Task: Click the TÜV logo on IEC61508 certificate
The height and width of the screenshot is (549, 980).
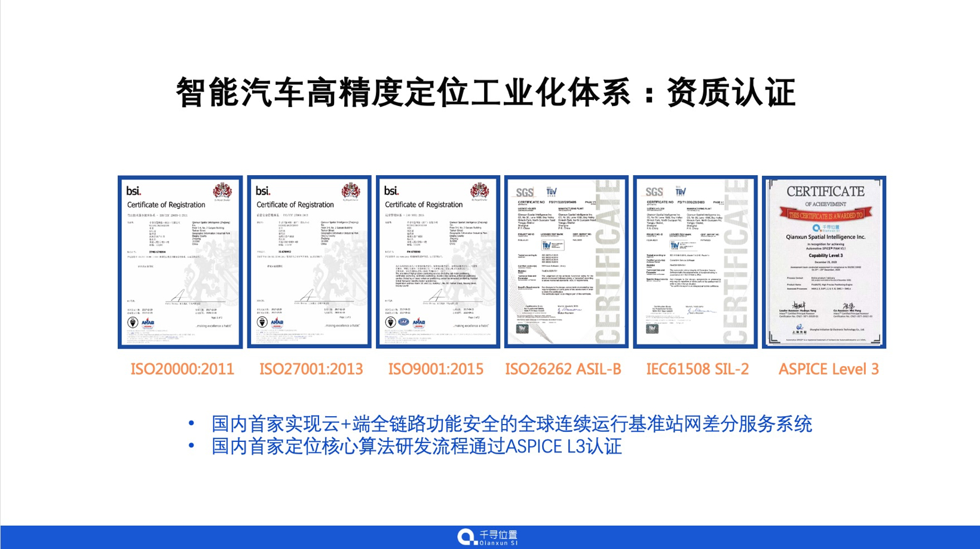Action: coord(681,191)
